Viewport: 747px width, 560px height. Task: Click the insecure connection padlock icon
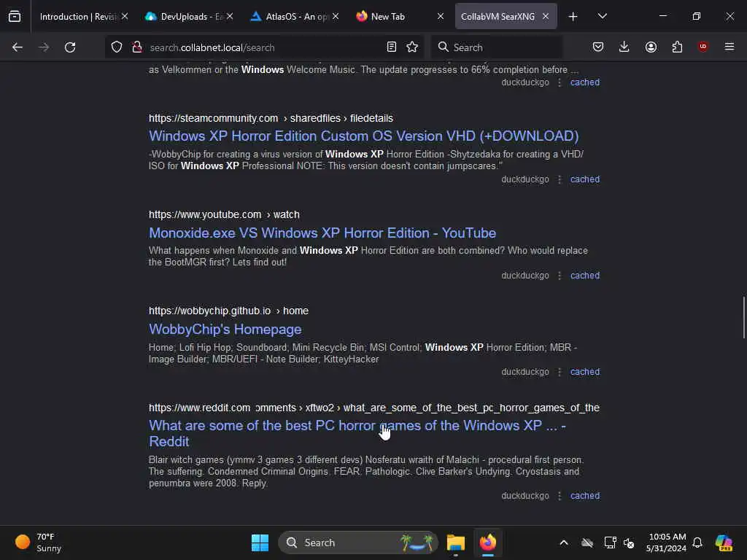click(137, 47)
